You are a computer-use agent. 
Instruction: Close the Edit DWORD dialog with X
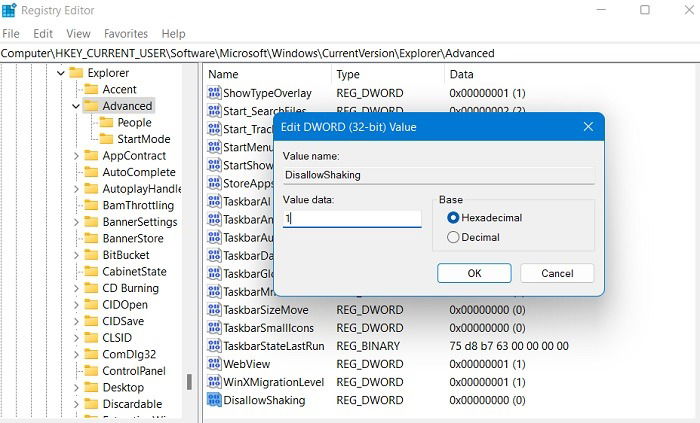pyautogui.click(x=588, y=127)
